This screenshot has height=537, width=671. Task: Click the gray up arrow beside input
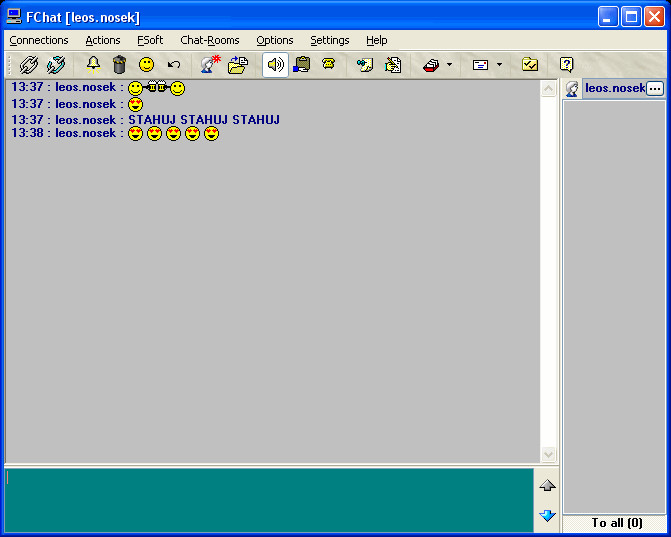point(547,486)
